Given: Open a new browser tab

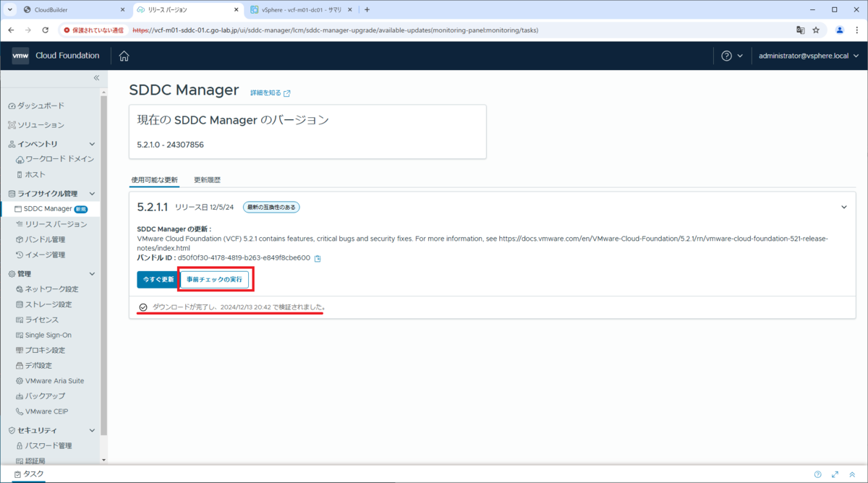Looking at the screenshot, I should tap(367, 10).
